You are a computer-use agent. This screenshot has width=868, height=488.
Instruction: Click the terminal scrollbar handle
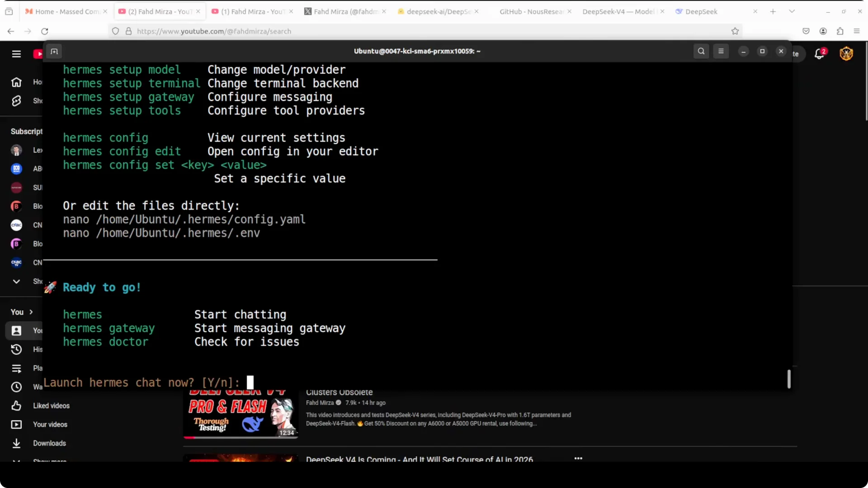788,379
